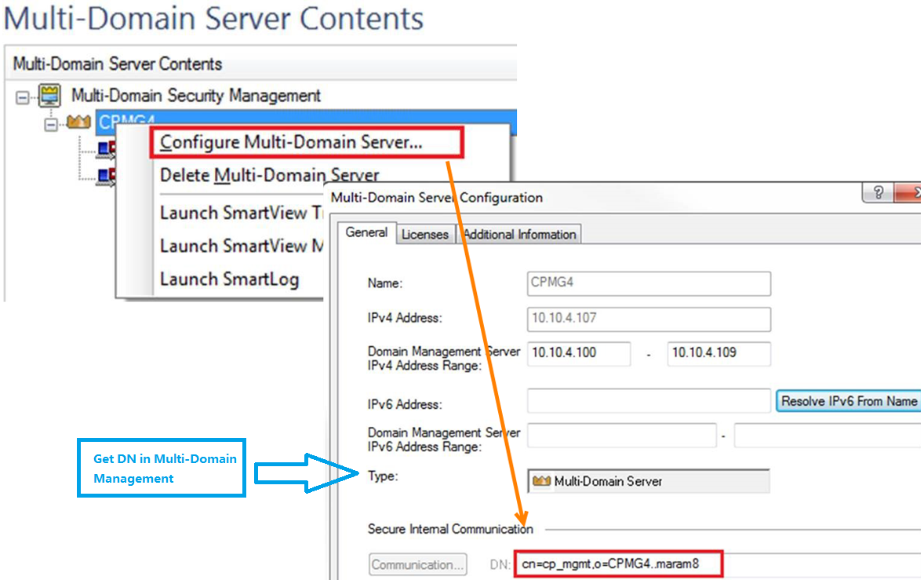Click the Name: label in the dialog

click(385, 283)
